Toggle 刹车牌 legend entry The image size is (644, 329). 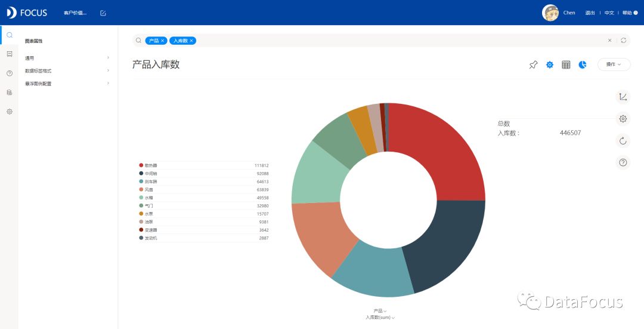pos(148,182)
